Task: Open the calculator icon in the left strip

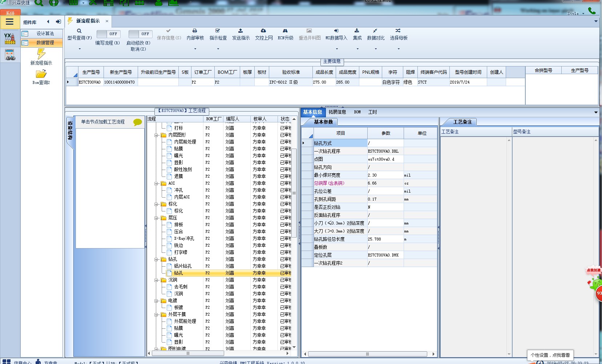Action: [x=10, y=55]
